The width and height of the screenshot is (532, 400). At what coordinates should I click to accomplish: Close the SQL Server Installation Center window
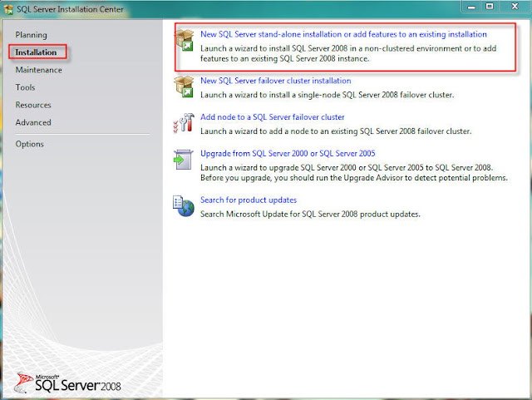point(515,7)
